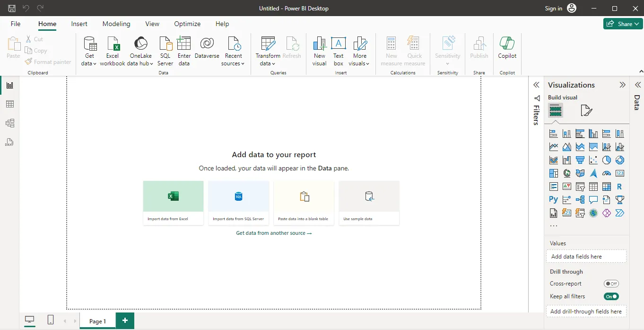Insert a Decomposition tree visual

580,200
